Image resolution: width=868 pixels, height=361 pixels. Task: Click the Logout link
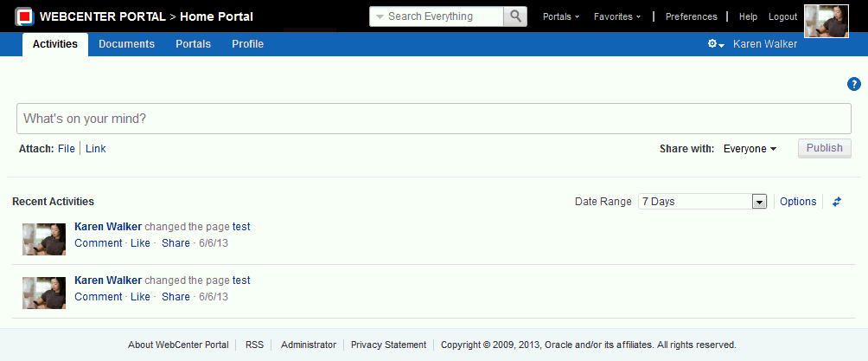pos(782,16)
